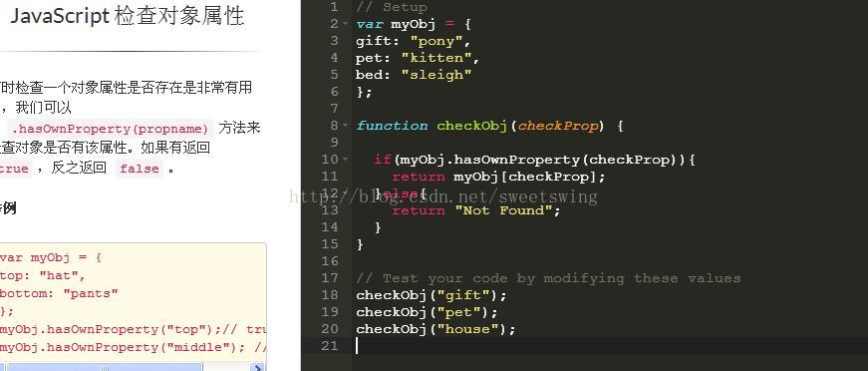Click the inline code word "false" in the description
This screenshot has height=371, width=868.
pos(140,169)
